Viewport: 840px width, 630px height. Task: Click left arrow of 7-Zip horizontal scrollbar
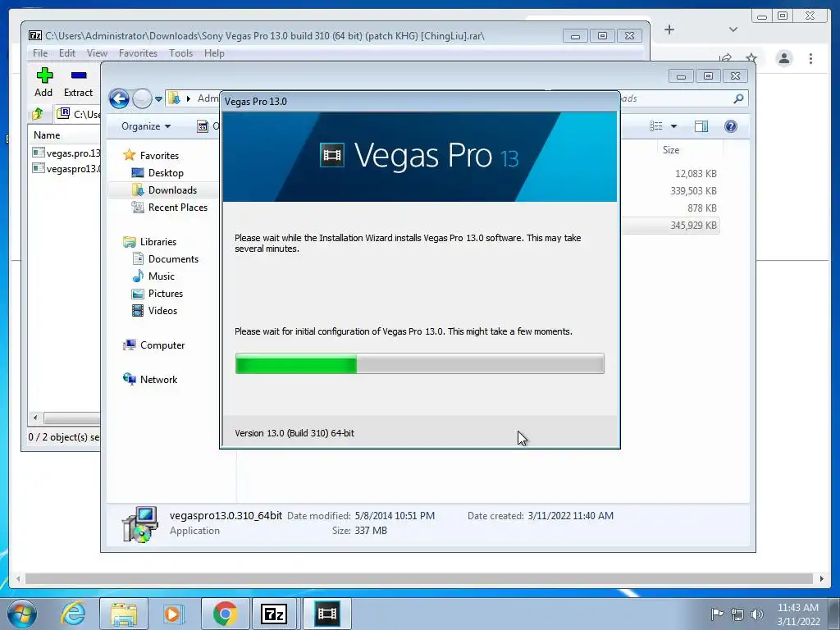[35, 418]
